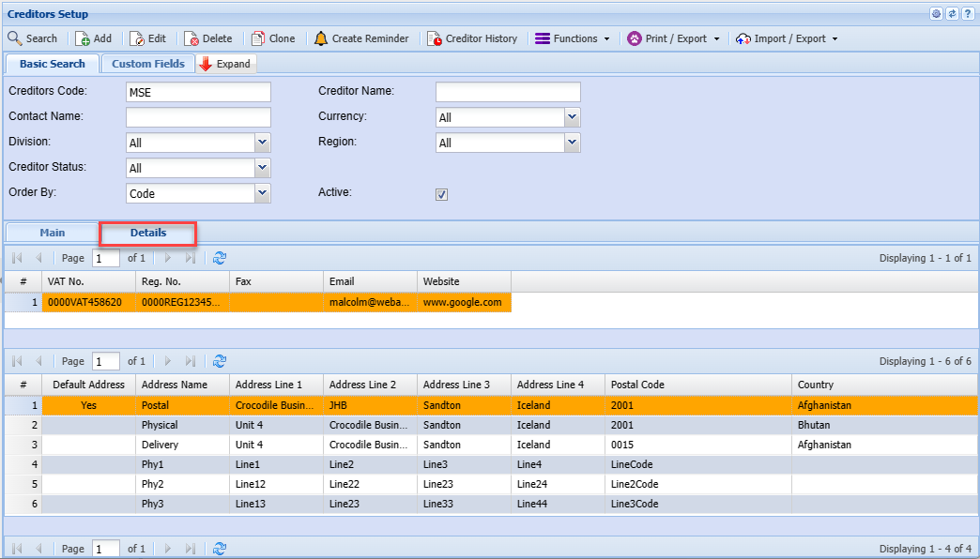
Task: Click the Create Reminder bell icon
Action: (x=321, y=38)
